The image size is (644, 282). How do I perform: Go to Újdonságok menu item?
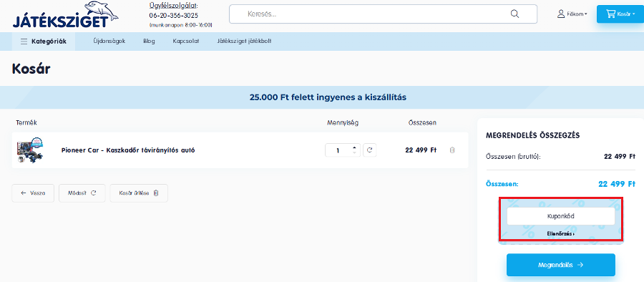109,41
